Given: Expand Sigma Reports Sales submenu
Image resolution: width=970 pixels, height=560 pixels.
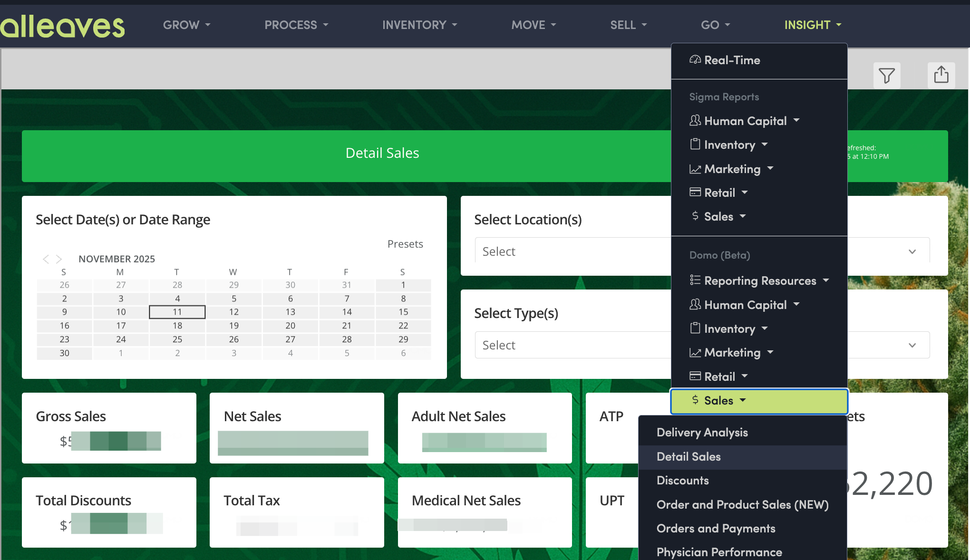Looking at the screenshot, I should pos(718,216).
